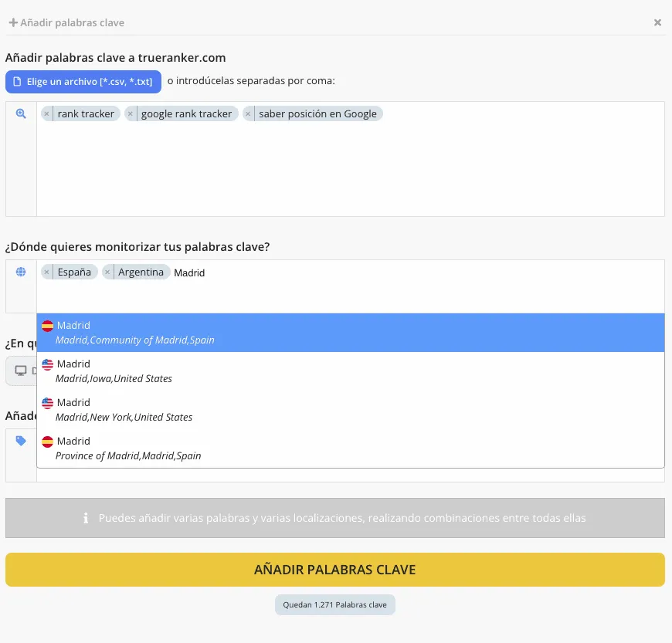Click the desktop monitor device icon
This screenshot has height=643, width=672.
click(21, 371)
